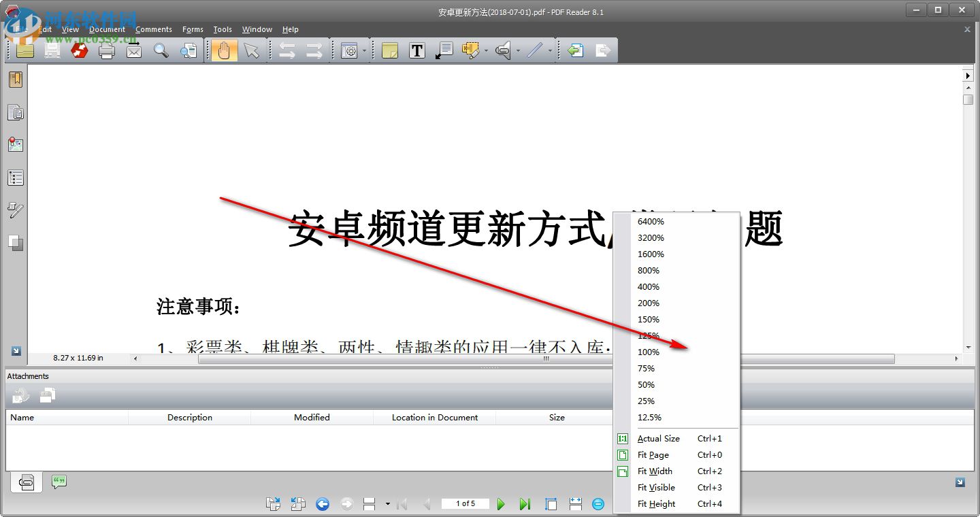This screenshot has width=980, height=517.
Task: Click the page number field 1 of 5
Action: [x=465, y=504]
